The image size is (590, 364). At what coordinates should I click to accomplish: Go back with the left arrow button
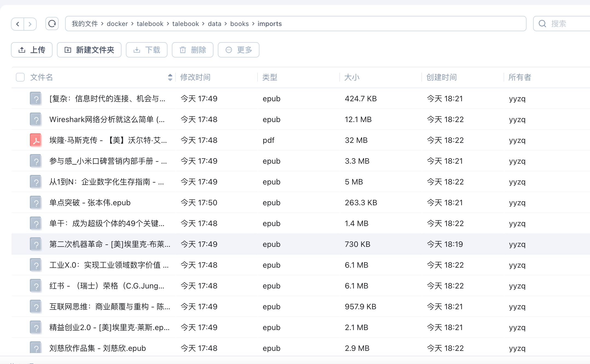click(x=18, y=24)
